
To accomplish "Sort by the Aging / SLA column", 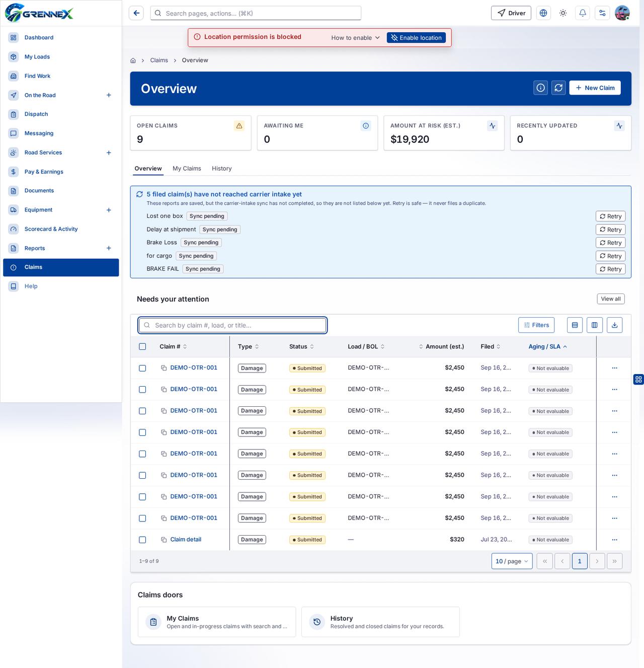I will 547,347.
